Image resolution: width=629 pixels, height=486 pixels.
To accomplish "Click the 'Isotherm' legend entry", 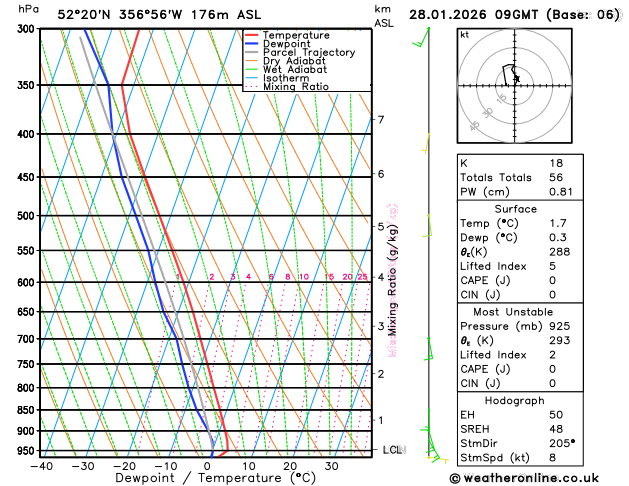I will [x=286, y=78].
